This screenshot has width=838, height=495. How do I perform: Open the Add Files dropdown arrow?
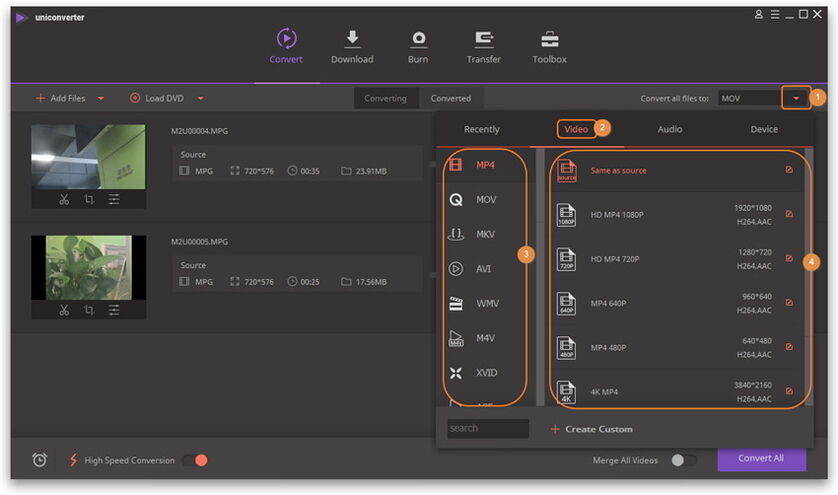point(99,98)
